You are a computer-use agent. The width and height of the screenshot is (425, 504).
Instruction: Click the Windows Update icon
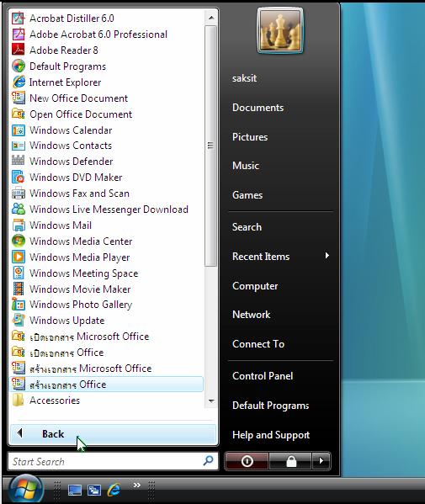point(19,320)
